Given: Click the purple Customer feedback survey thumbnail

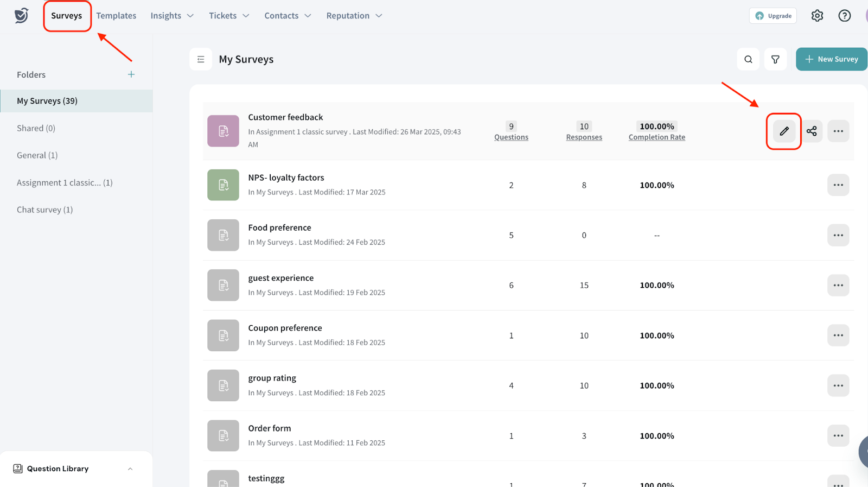Looking at the screenshot, I should (223, 131).
